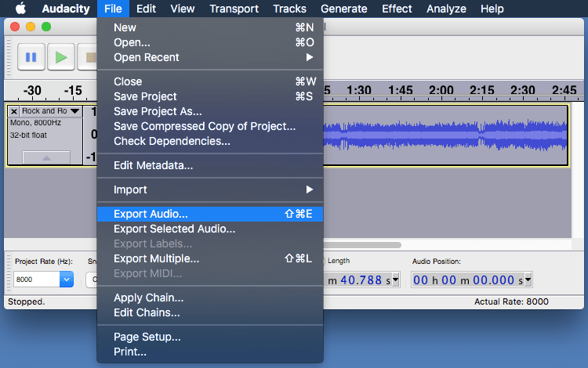Collapse the track with the up arrow button
Screen dimensions: 588x368
pos(46,157)
